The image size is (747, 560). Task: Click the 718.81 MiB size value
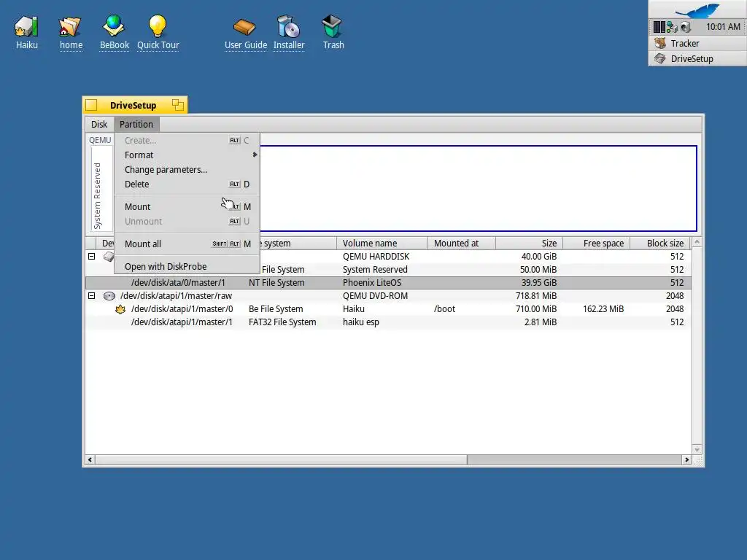point(536,296)
